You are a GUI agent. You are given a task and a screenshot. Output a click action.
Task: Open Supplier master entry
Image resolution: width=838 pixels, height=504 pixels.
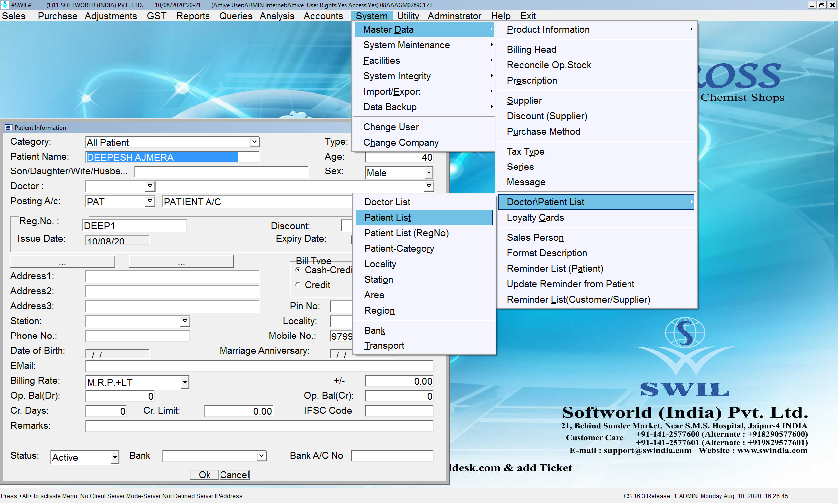596,100
